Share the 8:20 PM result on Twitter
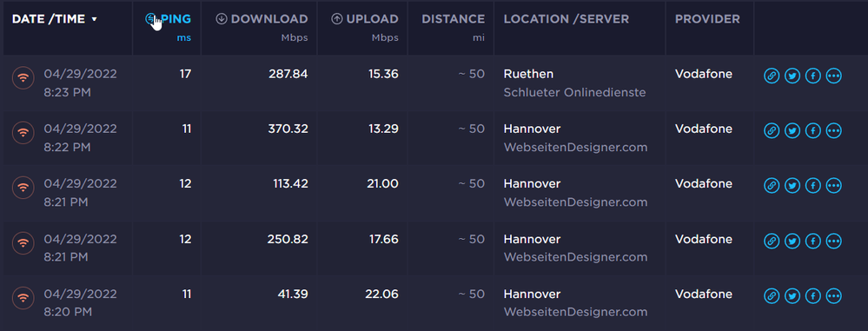Screen dimensions: 868x331 (792, 296)
